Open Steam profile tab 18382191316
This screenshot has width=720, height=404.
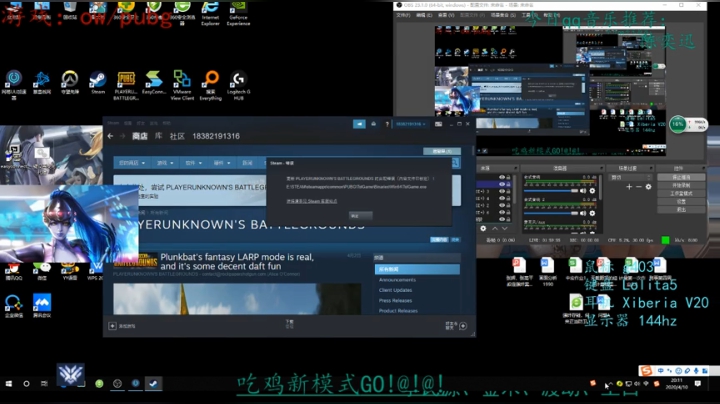pos(216,136)
